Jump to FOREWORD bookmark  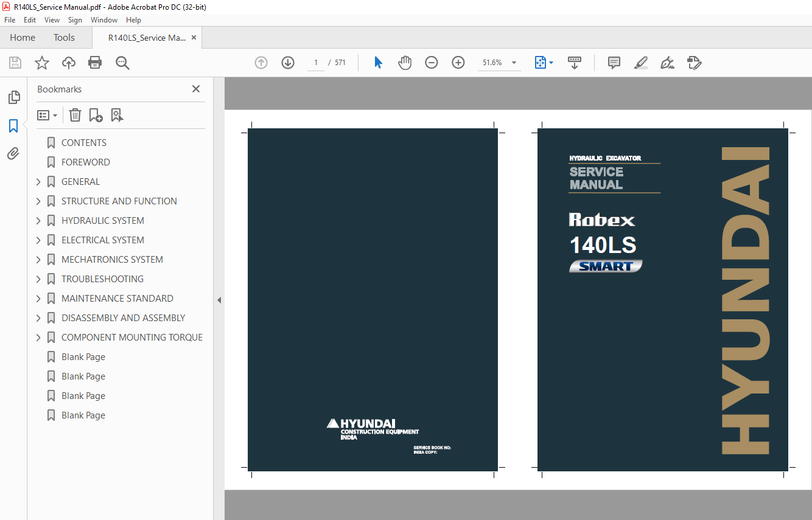click(x=86, y=162)
